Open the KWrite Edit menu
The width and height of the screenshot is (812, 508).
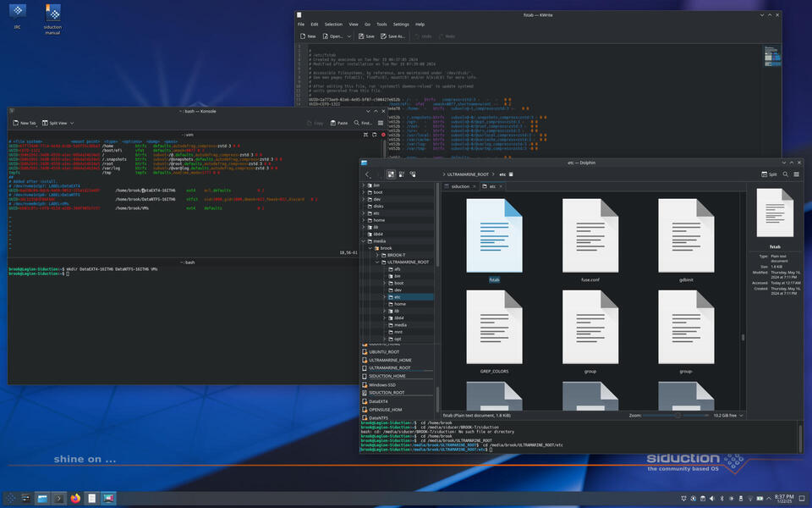coord(315,25)
